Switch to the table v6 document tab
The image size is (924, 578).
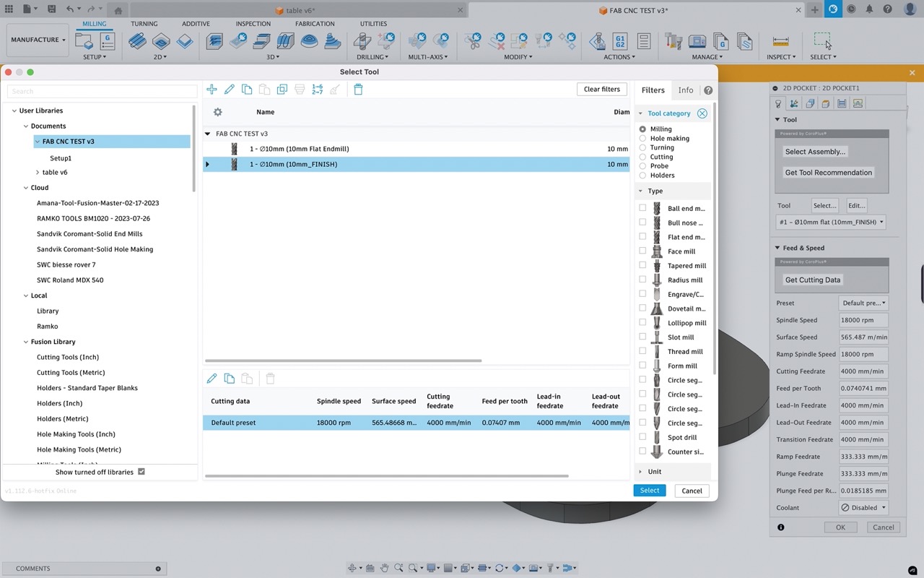[x=295, y=10]
